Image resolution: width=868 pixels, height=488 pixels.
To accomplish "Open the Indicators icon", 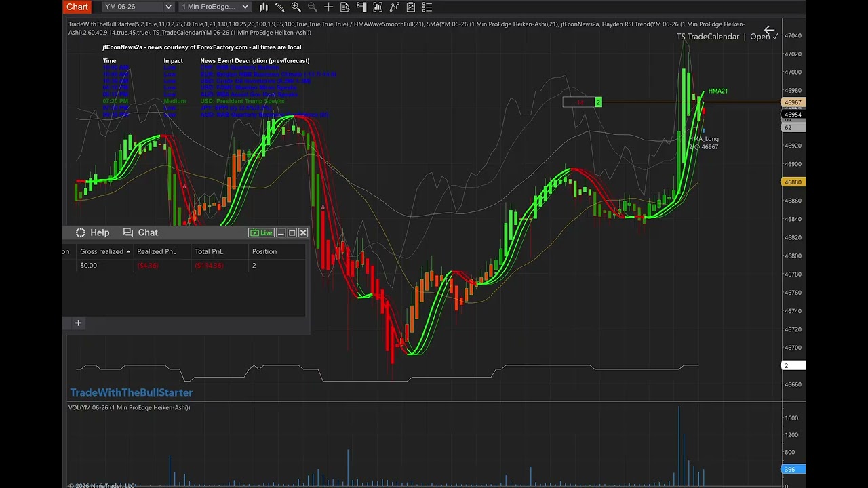I will click(x=394, y=7).
